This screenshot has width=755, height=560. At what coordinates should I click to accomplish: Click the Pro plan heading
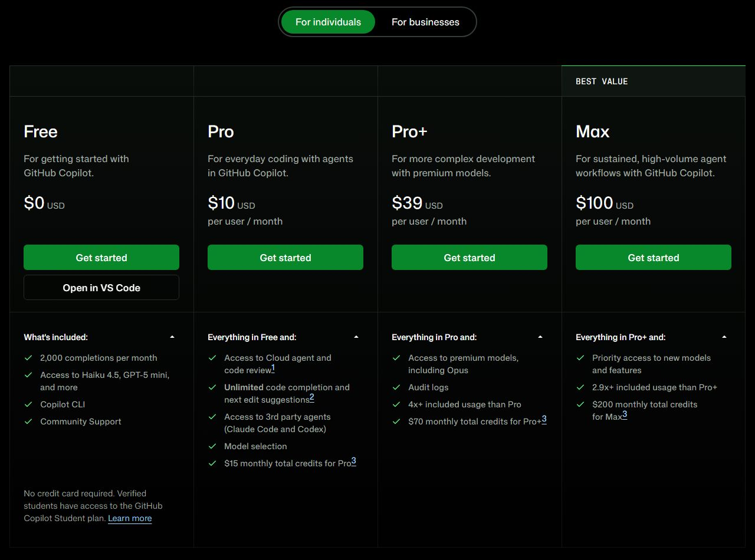point(221,131)
